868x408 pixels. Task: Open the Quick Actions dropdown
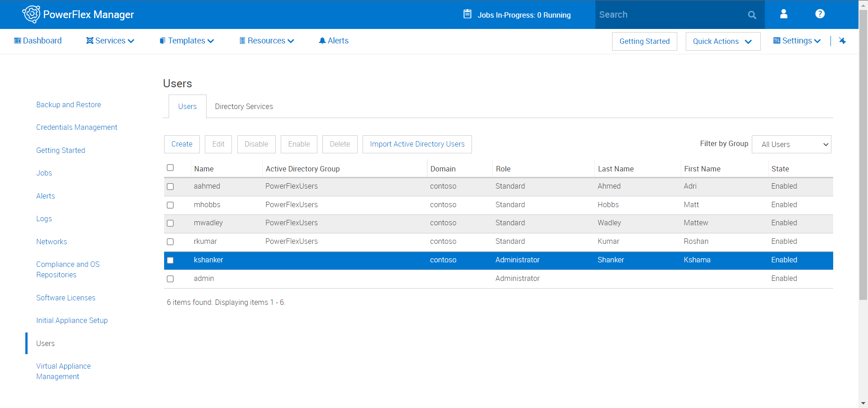[722, 41]
